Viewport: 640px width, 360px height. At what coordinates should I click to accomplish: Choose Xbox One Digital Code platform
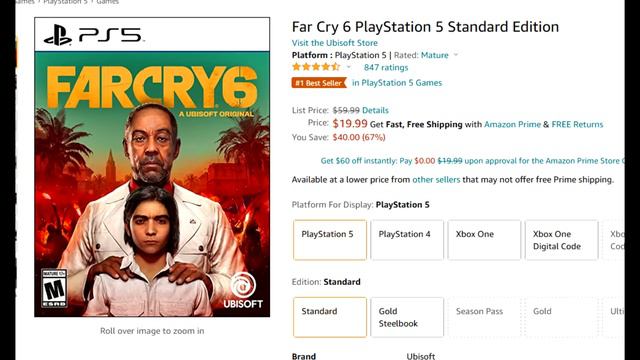point(562,240)
